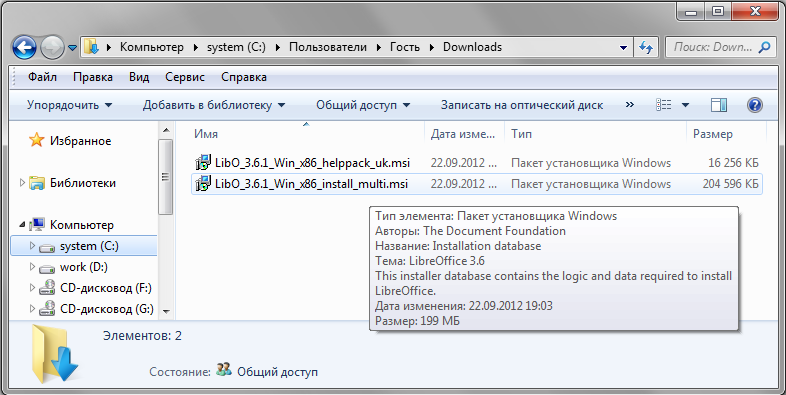This screenshot has height=395, width=786.
Task: Click the Избранное star icon
Action: point(37,140)
